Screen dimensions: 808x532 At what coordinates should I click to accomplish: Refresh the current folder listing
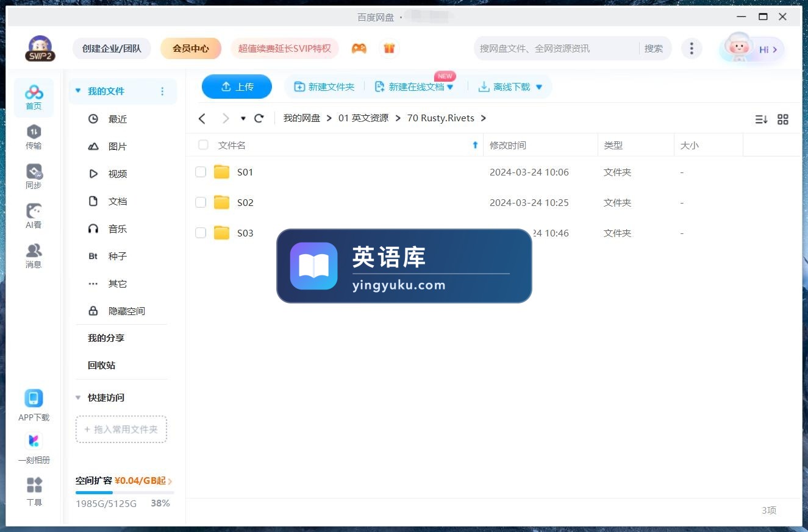pyautogui.click(x=259, y=118)
